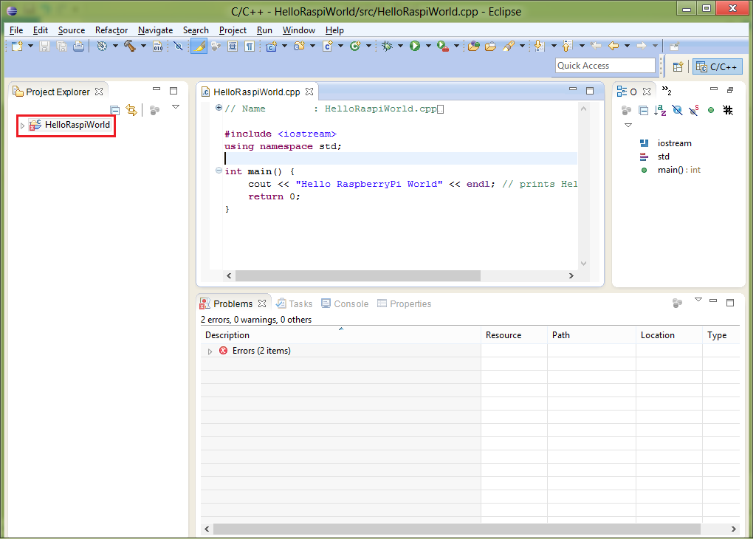
Task: Click the Next Annotation down-arrow icon
Action: tap(539, 47)
